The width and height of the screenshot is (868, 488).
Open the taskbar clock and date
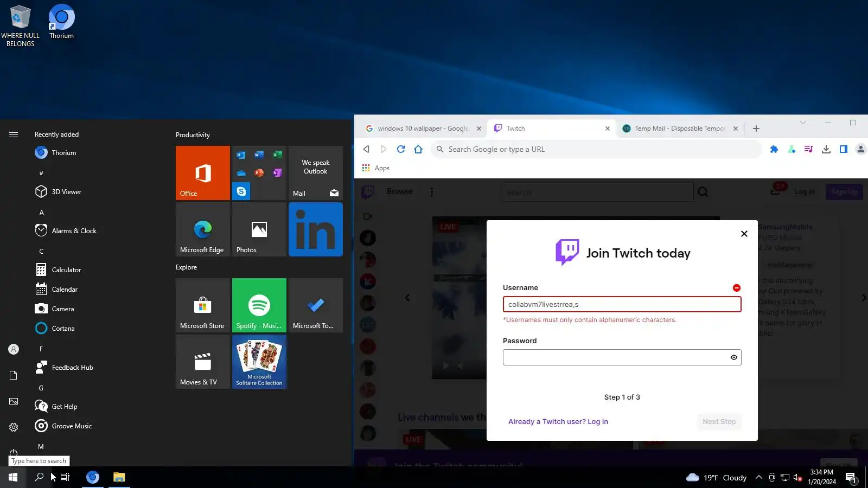[821, 477]
